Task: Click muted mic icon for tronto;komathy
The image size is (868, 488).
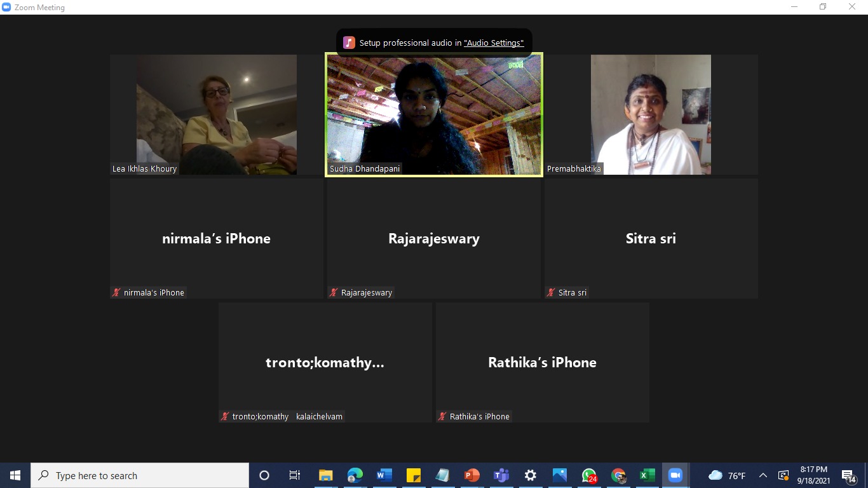Action: pyautogui.click(x=225, y=417)
